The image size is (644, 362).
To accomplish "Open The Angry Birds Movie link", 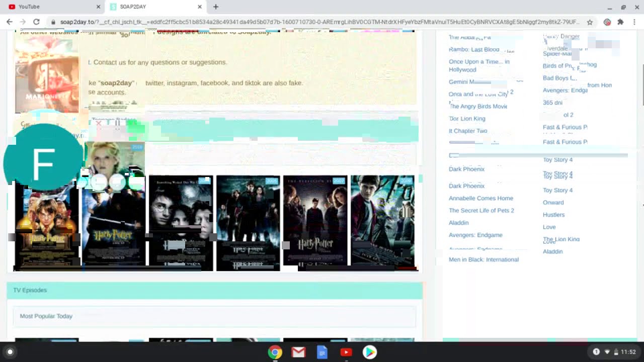I will pos(478,106).
